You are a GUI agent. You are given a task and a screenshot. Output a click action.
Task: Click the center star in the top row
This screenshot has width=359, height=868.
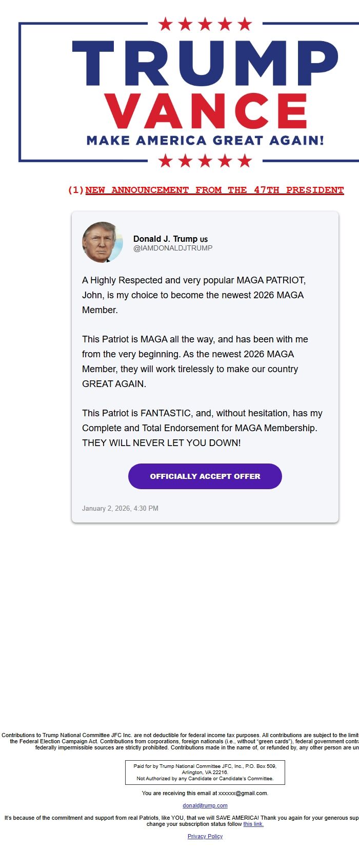205,23
